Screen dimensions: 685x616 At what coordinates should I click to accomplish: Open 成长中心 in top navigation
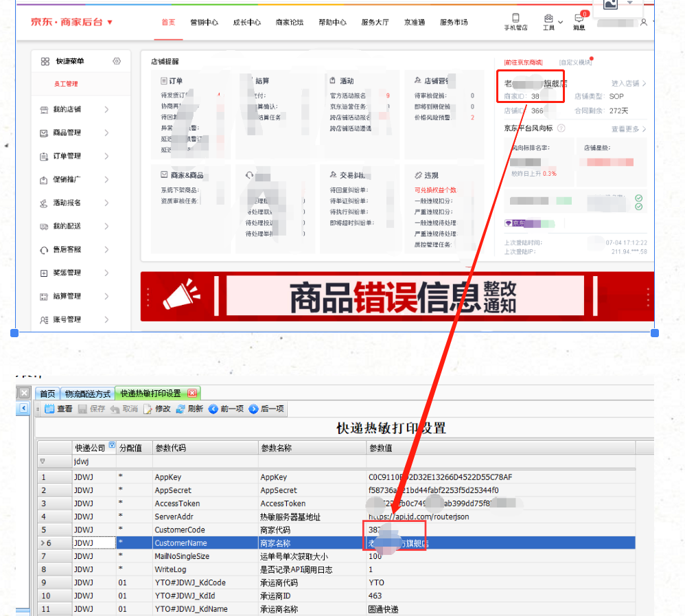pos(247,22)
